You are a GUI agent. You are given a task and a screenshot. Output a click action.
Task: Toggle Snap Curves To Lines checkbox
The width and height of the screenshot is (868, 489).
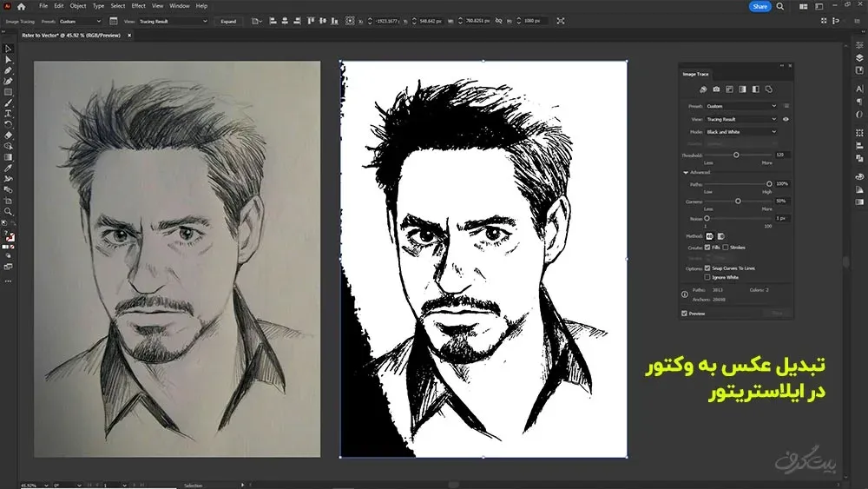[x=707, y=268]
